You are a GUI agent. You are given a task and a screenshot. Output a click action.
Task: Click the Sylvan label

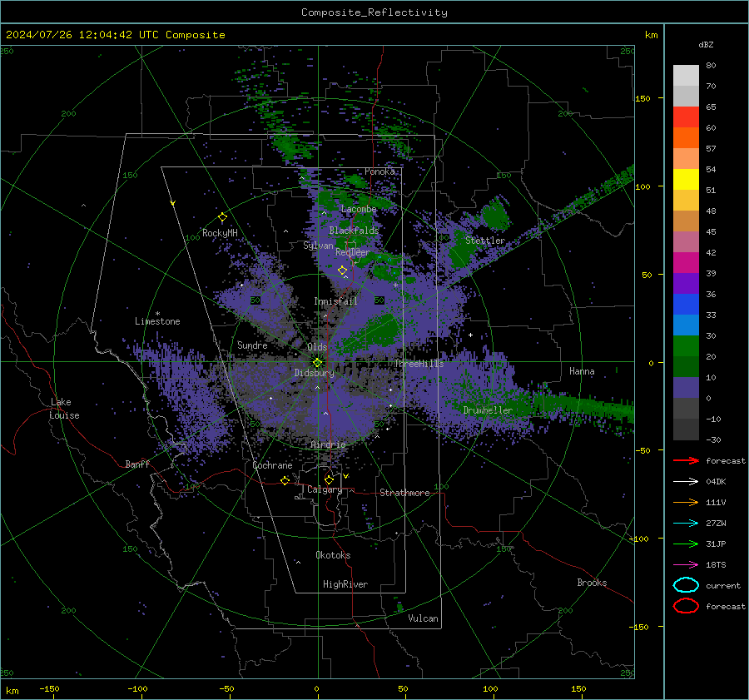[x=318, y=246]
